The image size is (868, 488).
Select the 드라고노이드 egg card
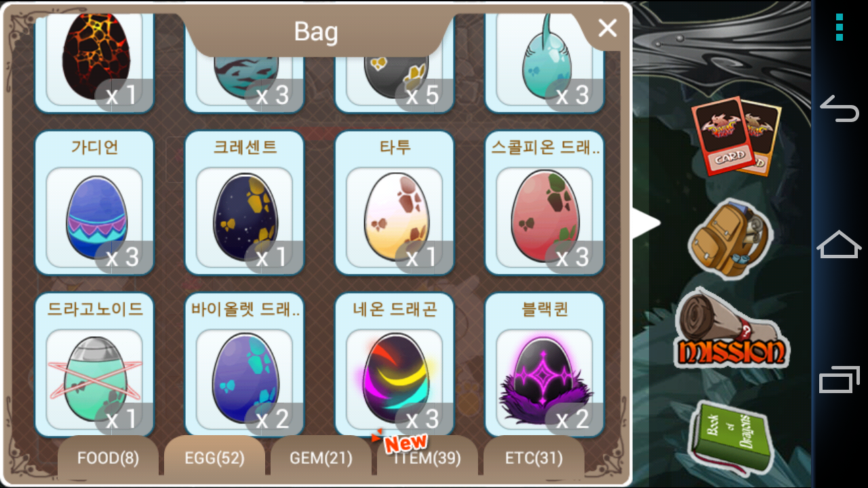click(x=94, y=365)
